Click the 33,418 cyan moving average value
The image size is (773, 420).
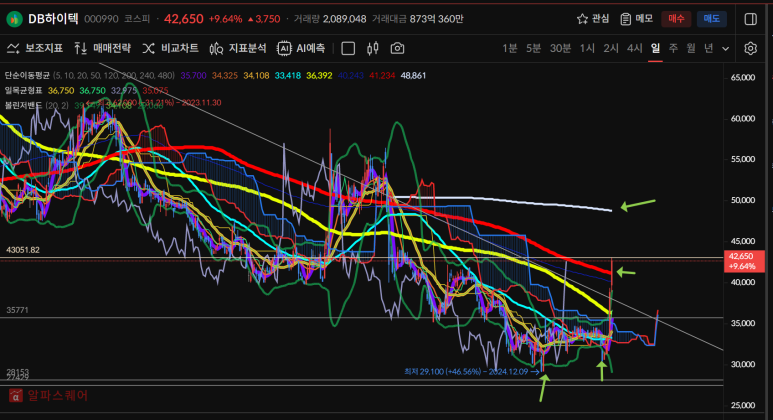tap(288, 75)
